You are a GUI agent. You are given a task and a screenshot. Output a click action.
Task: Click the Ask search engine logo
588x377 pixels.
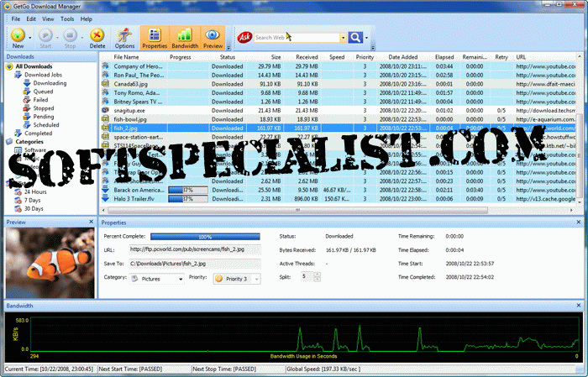(x=245, y=37)
